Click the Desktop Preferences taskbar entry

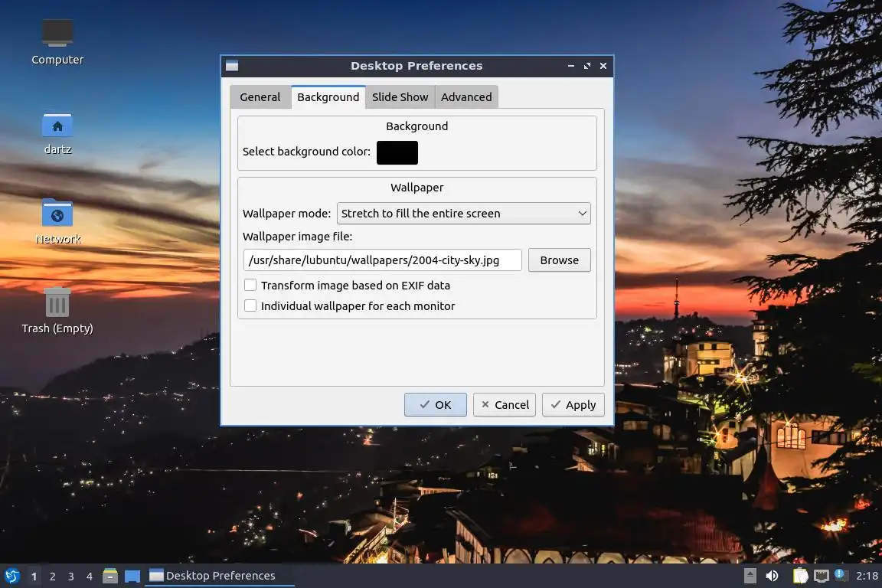(220, 576)
